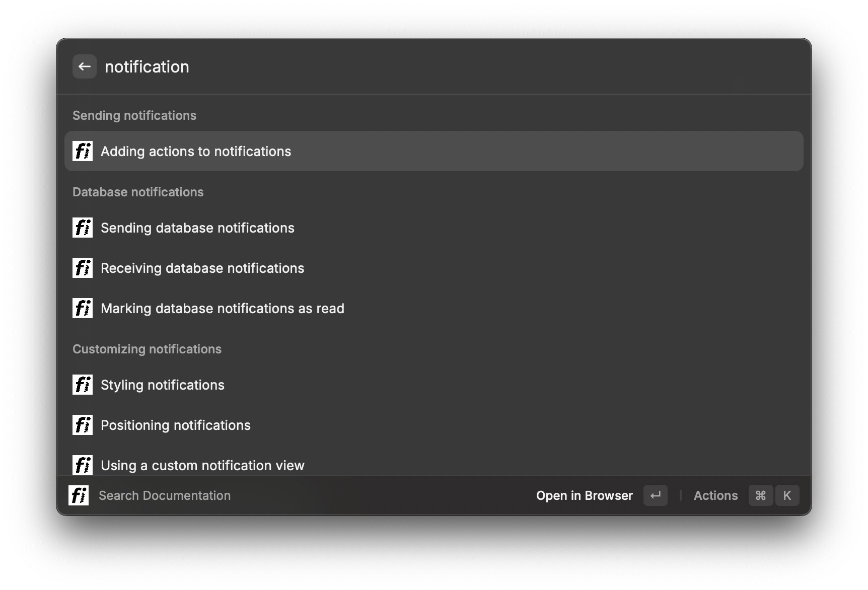The height and width of the screenshot is (590, 868).
Task: Click Search Documentation label
Action: (165, 495)
